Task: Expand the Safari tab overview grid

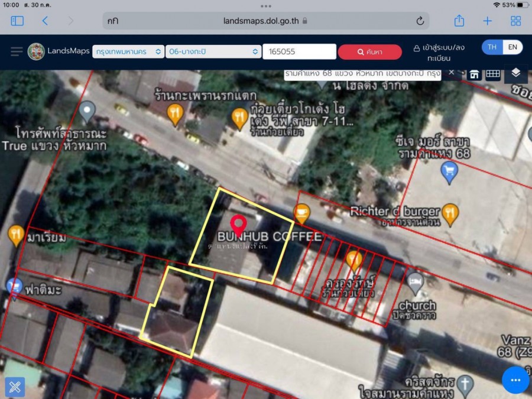Action: [x=515, y=20]
